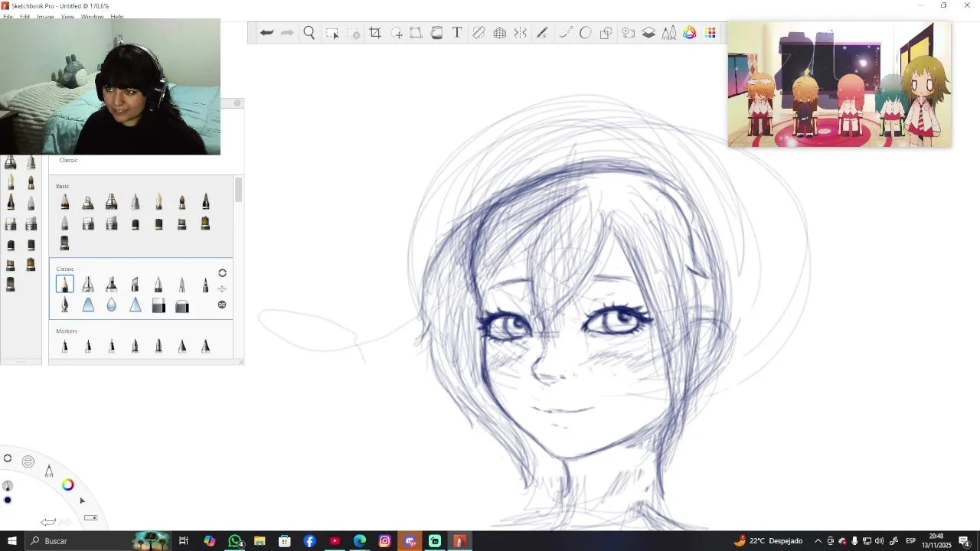Viewport: 980px width, 551px height.
Task: Click the lagoon current brush puck
Action: 8,486
